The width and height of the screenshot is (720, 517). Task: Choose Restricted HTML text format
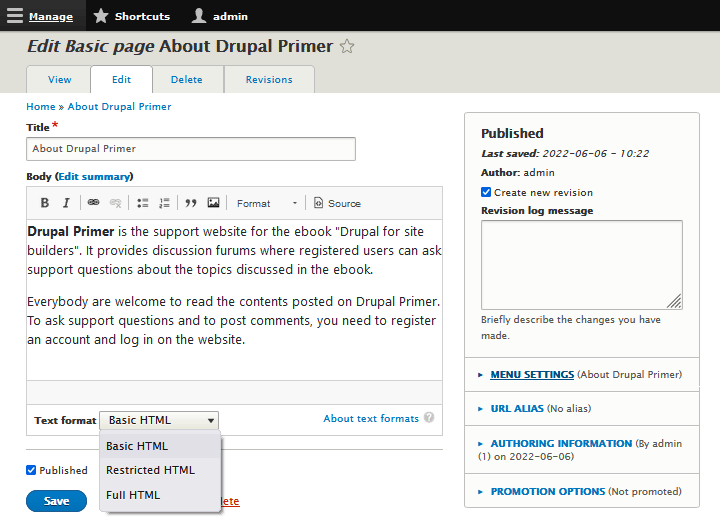tap(150, 470)
